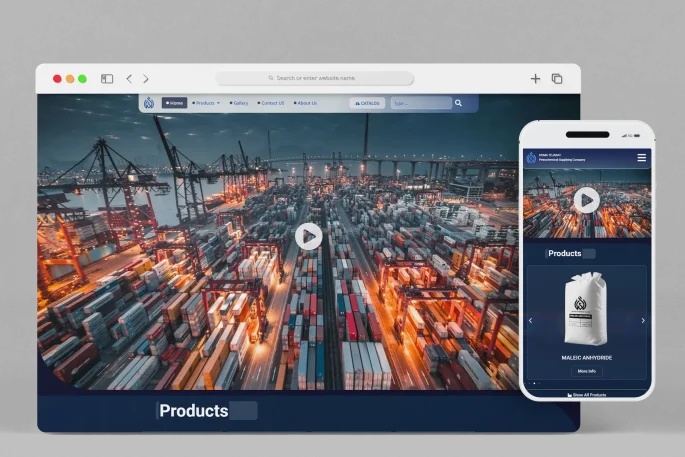Open the Home menu item
Screen dimensions: 685x457
pos(175,103)
